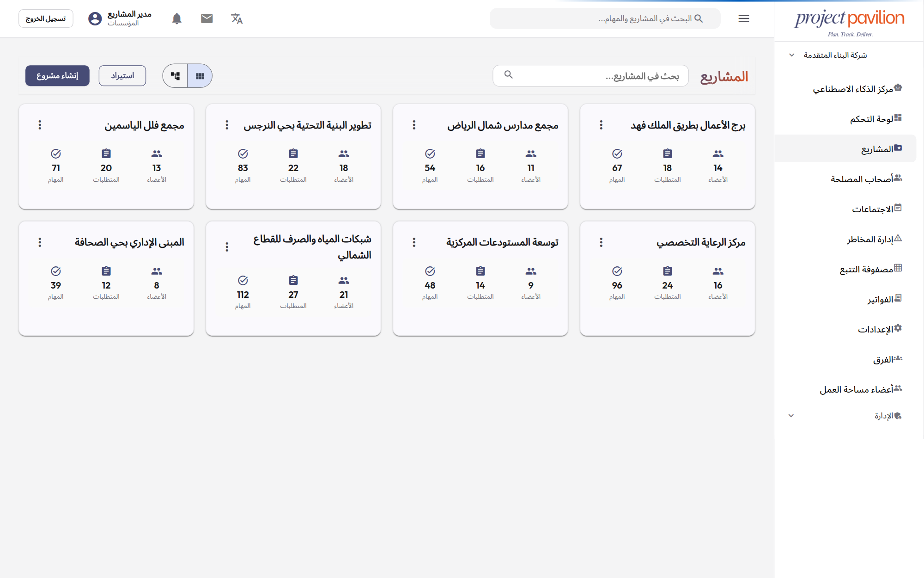Open options menu for مجمع فلل الياسمين
Image resolution: width=924 pixels, height=578 pixels.
coord(40,125)
